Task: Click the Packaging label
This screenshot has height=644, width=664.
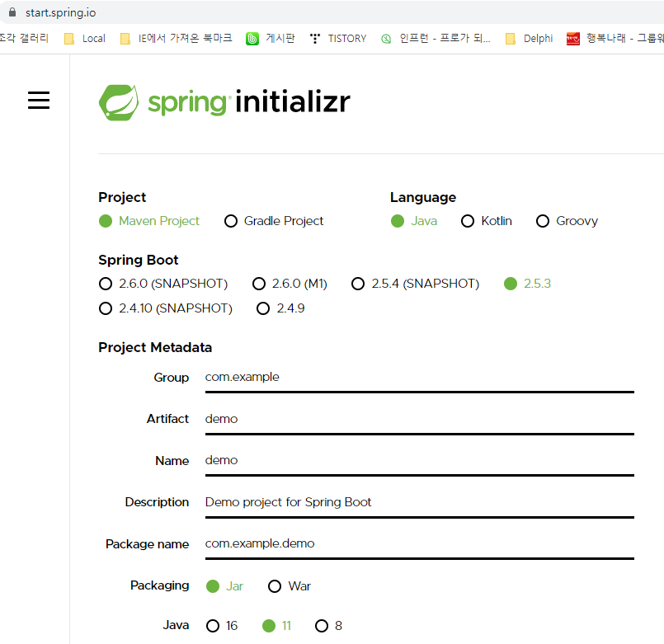Action: pyautogui.click(x=160, y=585)
